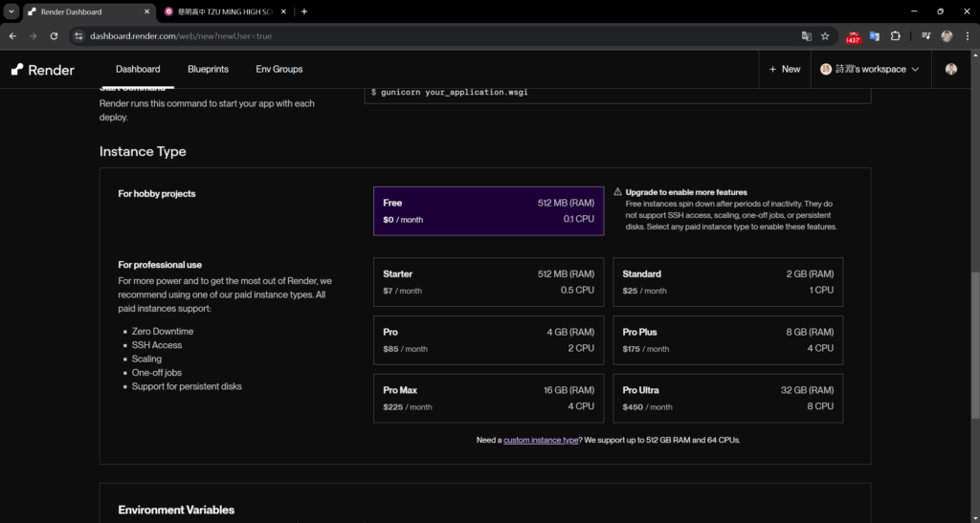The width and height of the screenshot is (980, 523).
Task: Open the Chrome three-dot menu
Action: [x=968, y=36]
